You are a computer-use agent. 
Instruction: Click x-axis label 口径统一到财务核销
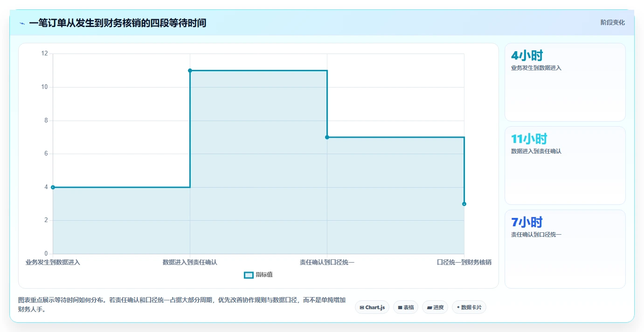(464, 263)
